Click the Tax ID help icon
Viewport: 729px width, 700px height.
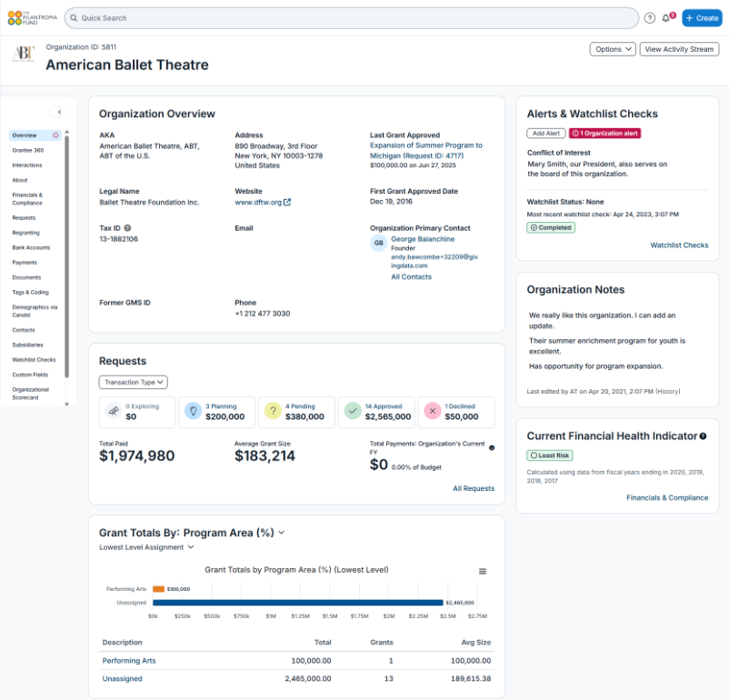pyautogui.click(x=127, y=228)
